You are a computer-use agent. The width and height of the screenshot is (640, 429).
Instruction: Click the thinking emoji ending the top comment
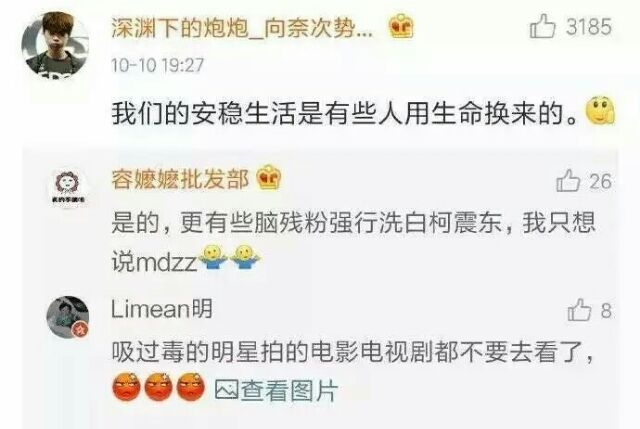(600, 110)
